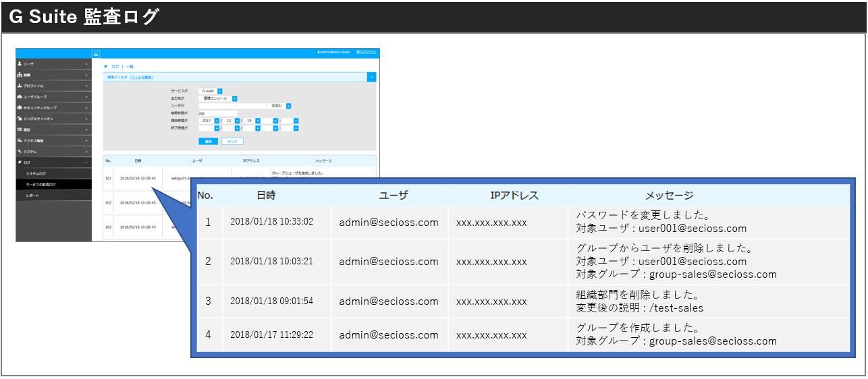The width and height of the screenshot is (868, 379).
Task: Click row number 102 in small table
Action: pos(108,202)
